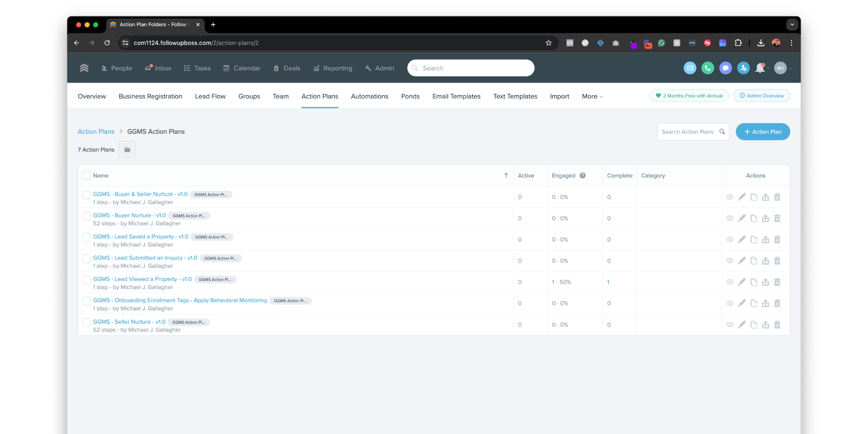The height and width of the screenshot is (434, 868).
Task: Open Reporting in top navigation
Action: [333, 68]
